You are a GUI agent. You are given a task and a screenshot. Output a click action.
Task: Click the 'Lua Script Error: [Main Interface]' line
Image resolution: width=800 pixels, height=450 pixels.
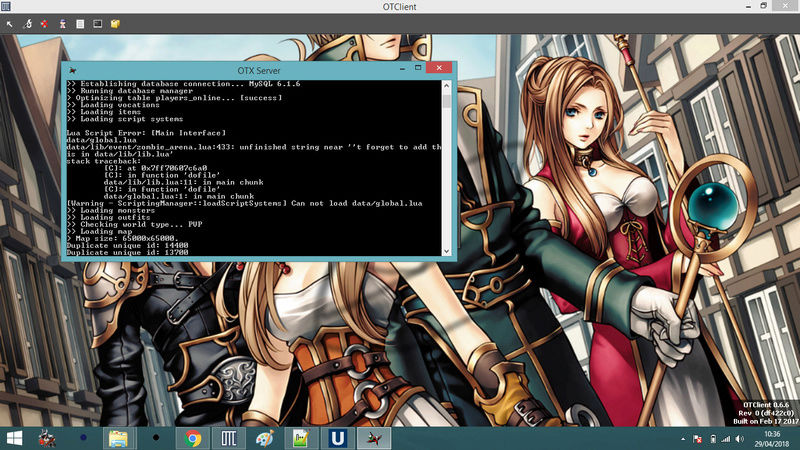tap(146, 133)
